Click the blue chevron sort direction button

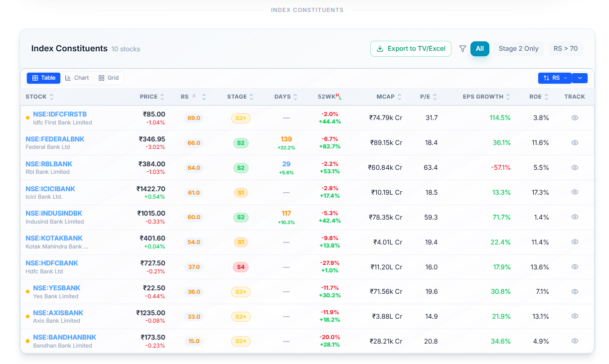580,78
